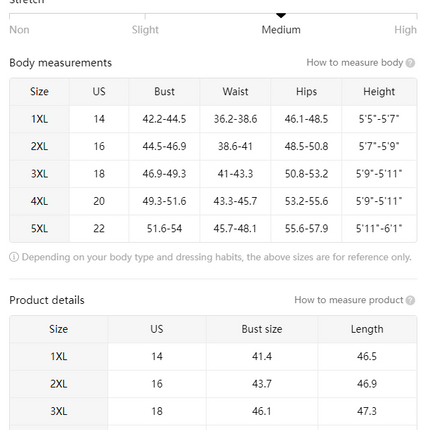Image resolution: width=430 pixels, height=430 pixels.
Task: Click the Hips value 48.5-50.8
Action: click(306, 146)
